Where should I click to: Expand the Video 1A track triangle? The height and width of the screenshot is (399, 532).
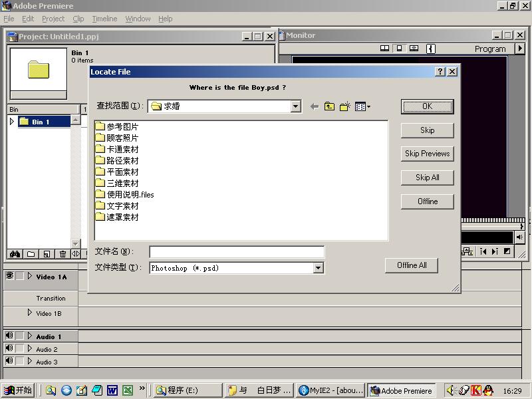(x=30, y=276)
